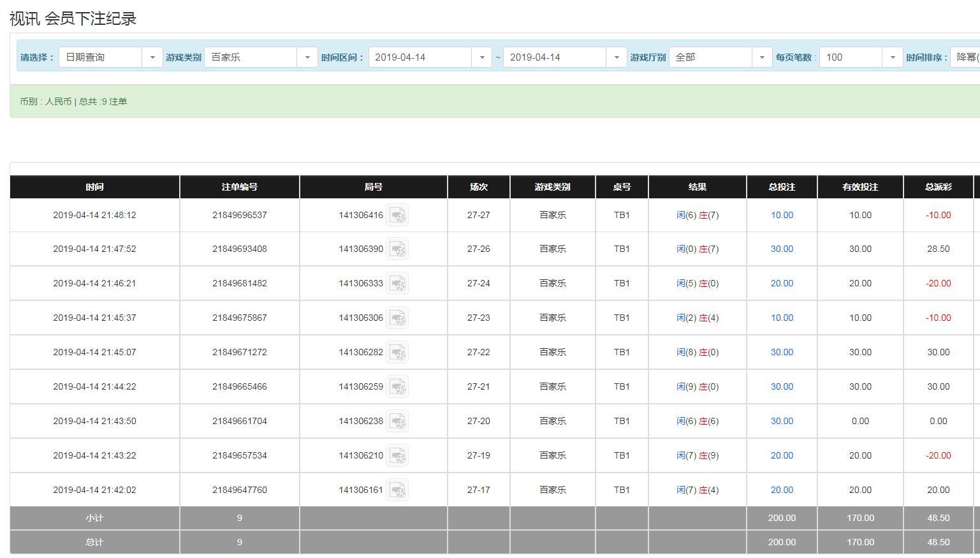Click total bet 10.00 link for order 21849675867
Viewport: 980px width, 558px height.
(782, 318)
